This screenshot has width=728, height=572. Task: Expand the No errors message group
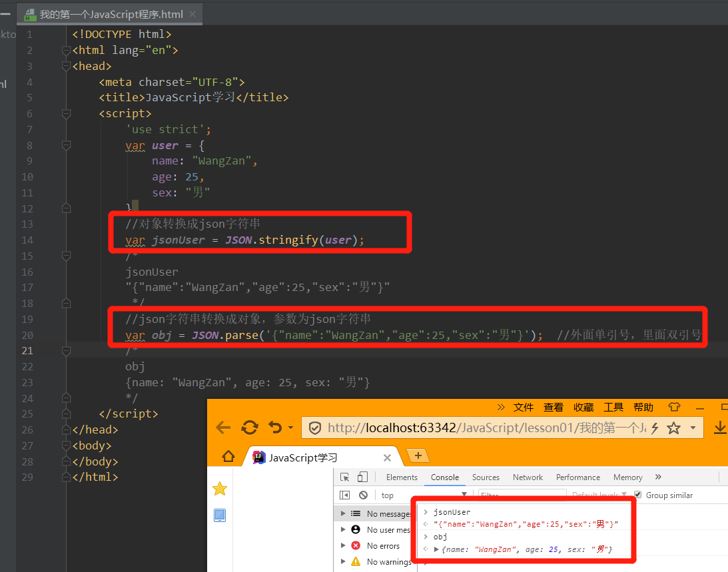coord(343,546)
